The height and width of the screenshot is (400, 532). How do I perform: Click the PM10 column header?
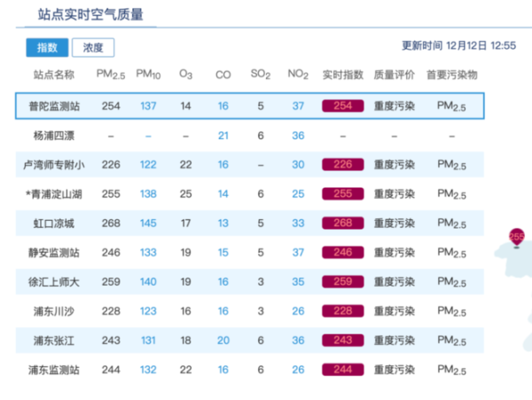pos(148,75)
